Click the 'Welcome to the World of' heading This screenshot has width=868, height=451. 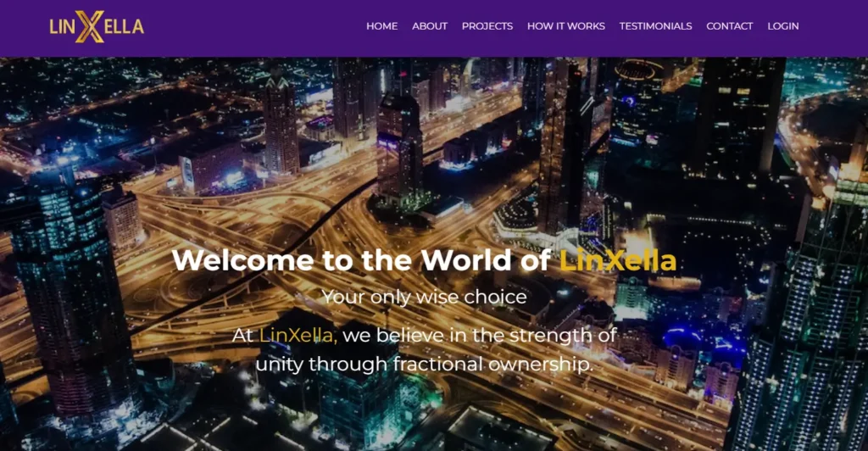pos(361,260)
